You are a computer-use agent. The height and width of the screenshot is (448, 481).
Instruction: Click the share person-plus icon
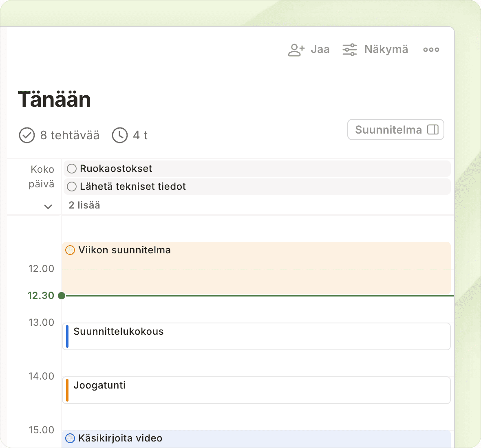[296, 50]
